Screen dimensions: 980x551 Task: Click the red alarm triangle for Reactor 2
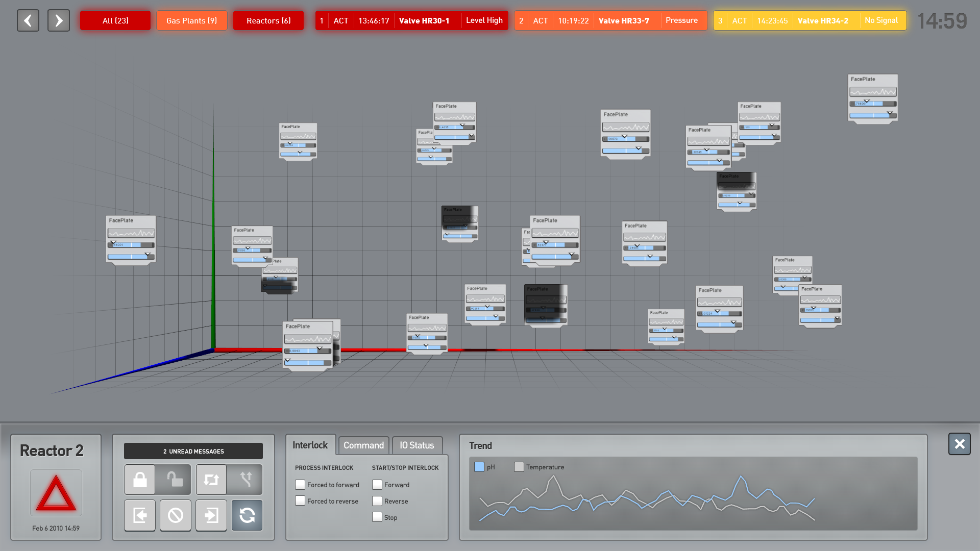pyautogui.click(x=56, y=493)
